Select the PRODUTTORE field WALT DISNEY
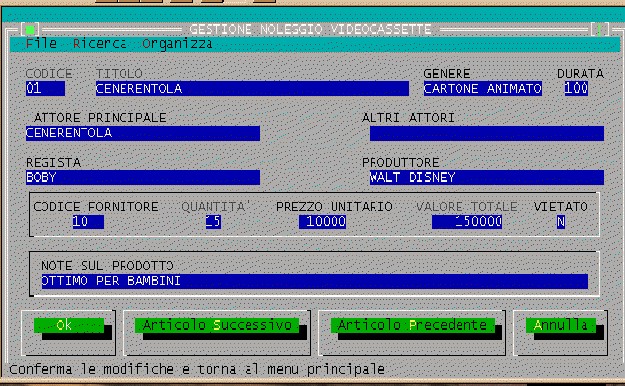The height and width of the screenshot is (386, 625). (x=487, y=177)
